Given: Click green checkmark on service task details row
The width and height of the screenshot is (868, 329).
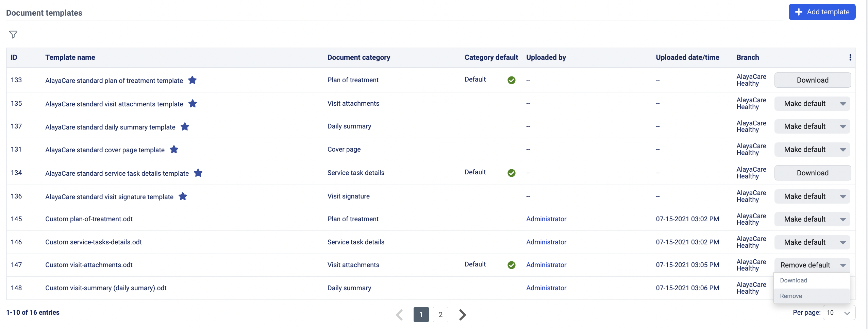Looking at the screenshot, I should [511, 173].
